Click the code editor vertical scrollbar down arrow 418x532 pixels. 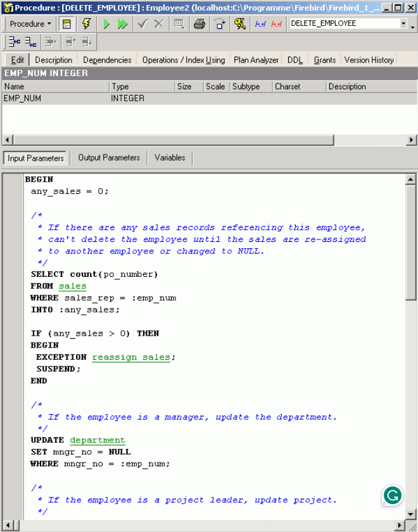(x=410, y=514)
